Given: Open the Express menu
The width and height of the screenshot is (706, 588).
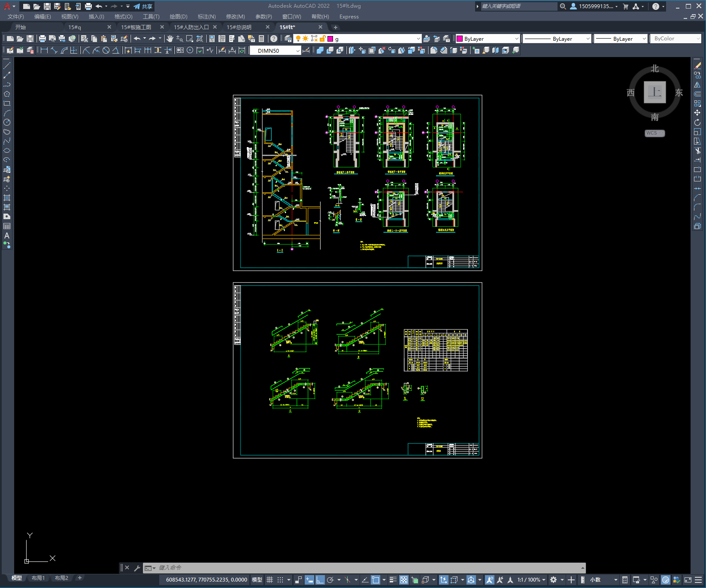Looking at the screenshot, I should [349, 17].
